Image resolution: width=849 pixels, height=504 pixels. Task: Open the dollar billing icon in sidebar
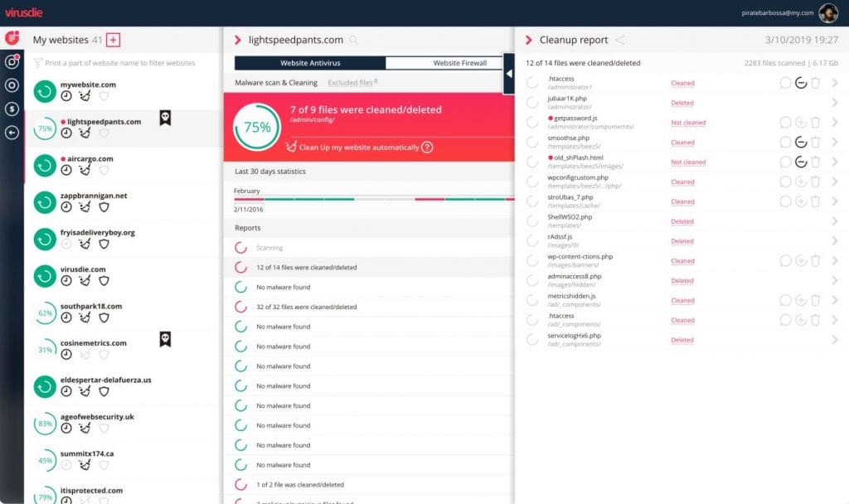point(12,109)
